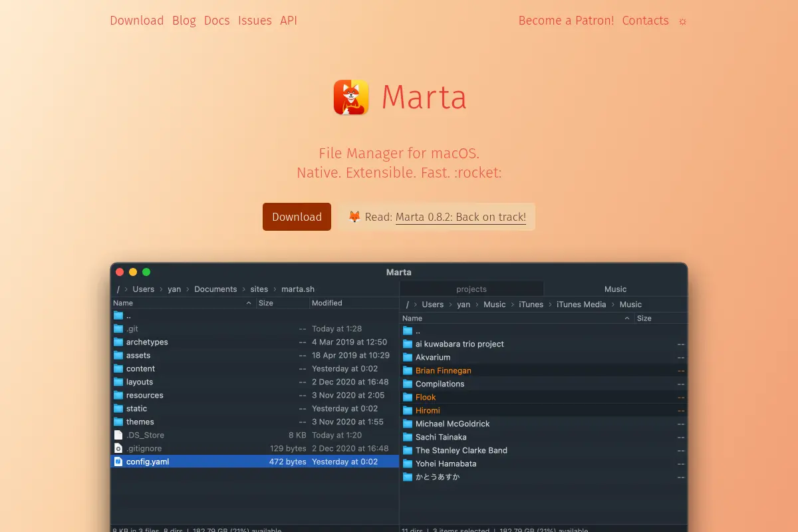Click the config.yaml file icon

(118, 462)
